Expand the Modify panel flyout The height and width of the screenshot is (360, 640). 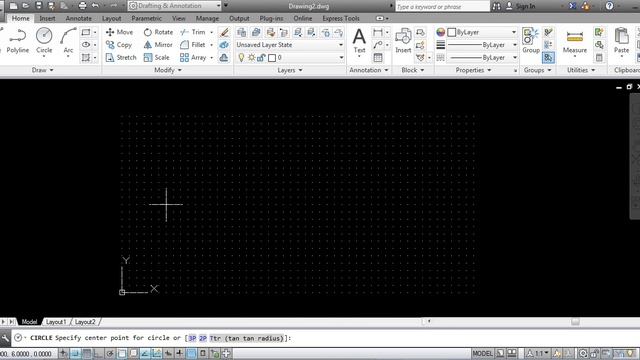(x=168, y=70)
